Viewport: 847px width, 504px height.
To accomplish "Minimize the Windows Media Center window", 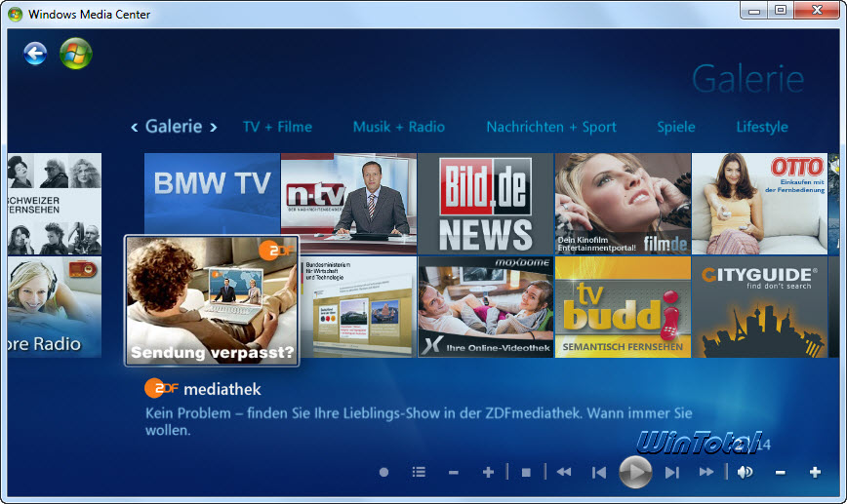I will click(x=754, y=11).
